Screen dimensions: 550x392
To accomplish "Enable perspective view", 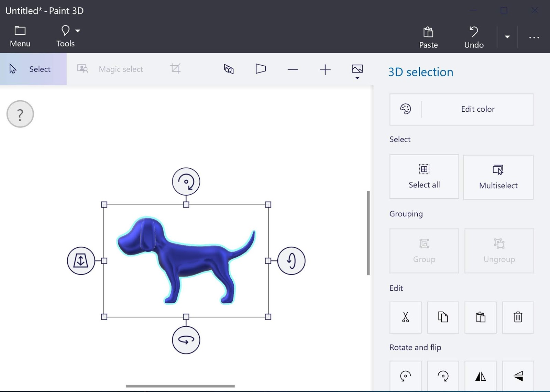I will coord(260,69).
